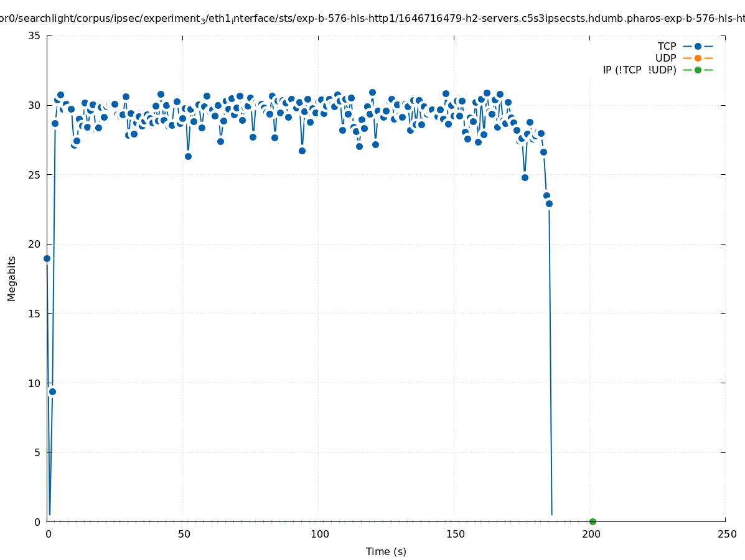
Task: Click the chart title file path text
Action: 372,19
